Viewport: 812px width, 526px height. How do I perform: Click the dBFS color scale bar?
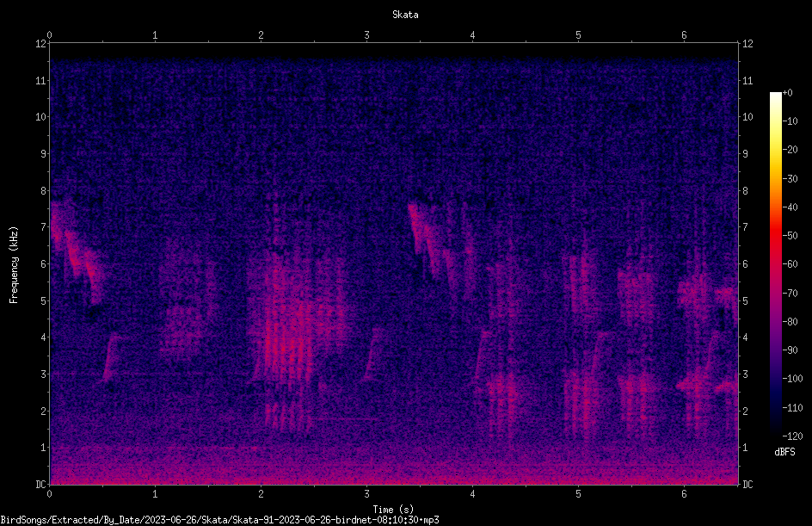[x=775, y=263]
